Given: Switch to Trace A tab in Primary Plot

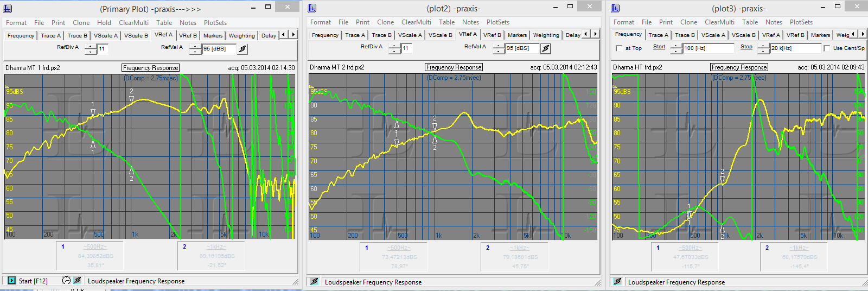Looking at the screenshot, I should click(x=51, y=36).
